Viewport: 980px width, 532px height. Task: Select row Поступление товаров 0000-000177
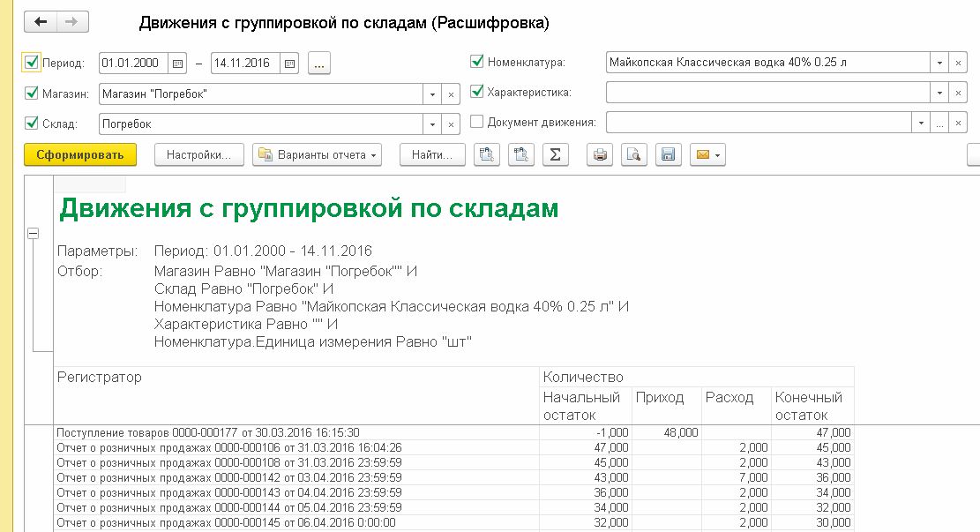click(453, 432)
